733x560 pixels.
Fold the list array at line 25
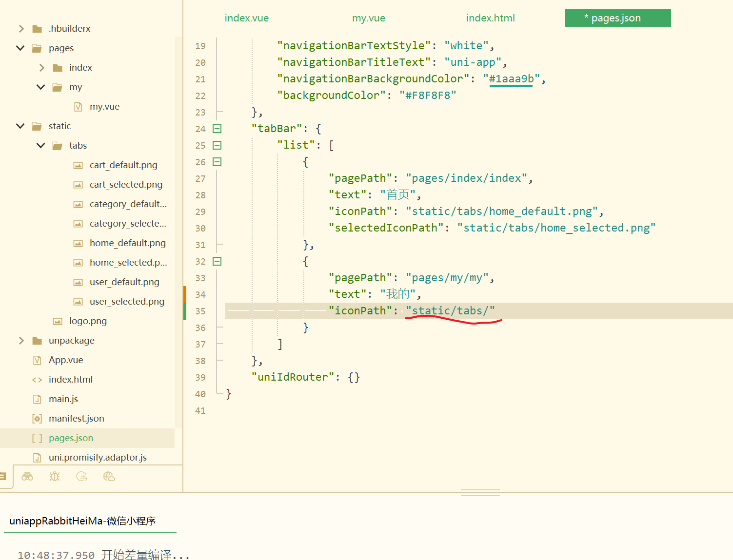tap(217, 145)
